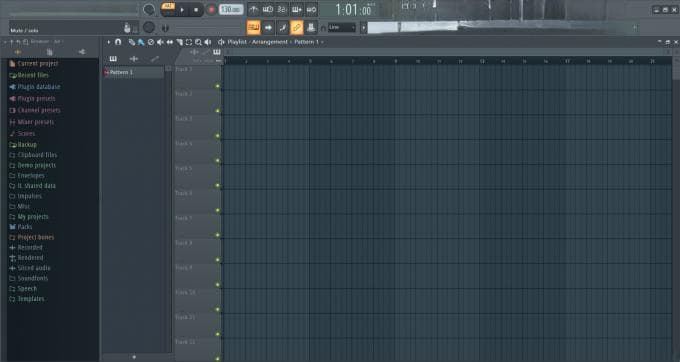The width and height of the screenshot is (680, 362).
Task: Toggle the loop recording icon
Action: click(311, 9)
